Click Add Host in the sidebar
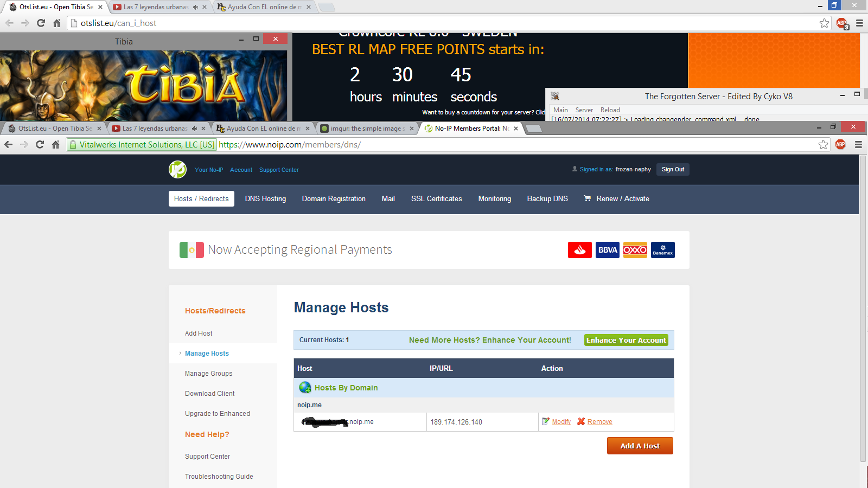The height and width of the screenshot is (488, 868). (199, 333)
